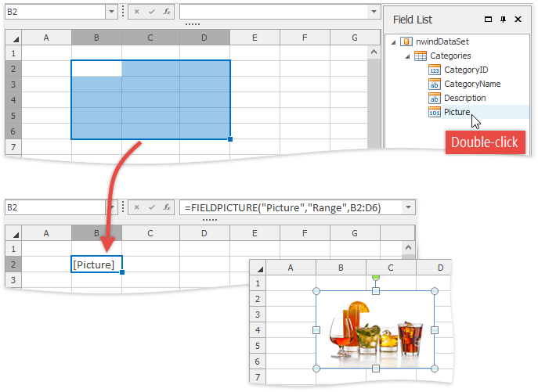Screen dimensions: 538x392
Task: Expand the lower formula bar dropdown arrow
Action: tap(408, 207)
